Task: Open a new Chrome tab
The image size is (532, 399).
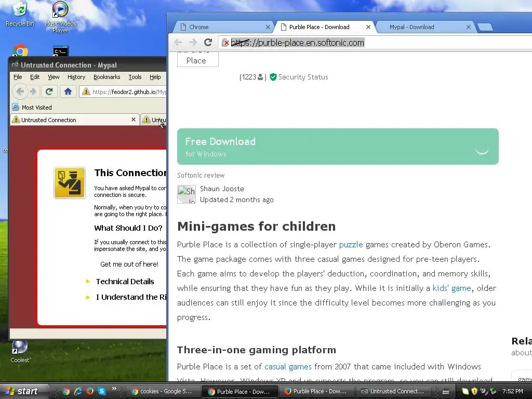Action: coord(485,27)
